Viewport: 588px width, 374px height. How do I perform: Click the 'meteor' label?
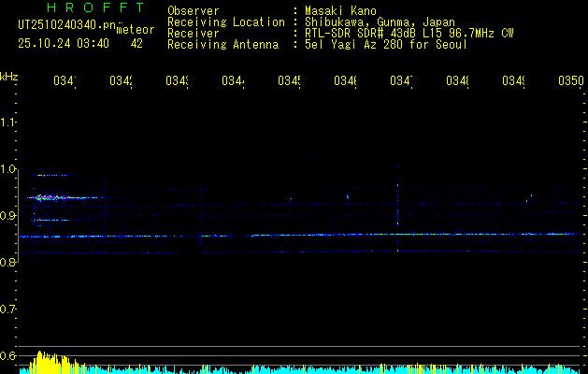point(136,30)
